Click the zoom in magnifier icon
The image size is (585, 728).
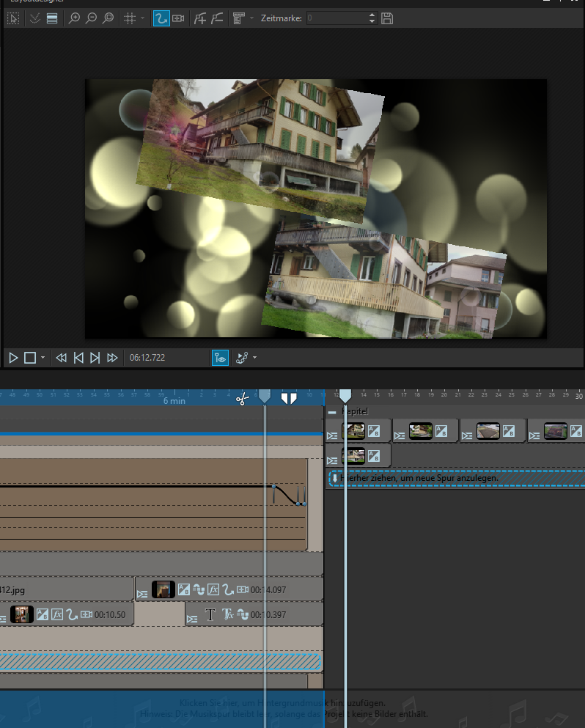74,18
